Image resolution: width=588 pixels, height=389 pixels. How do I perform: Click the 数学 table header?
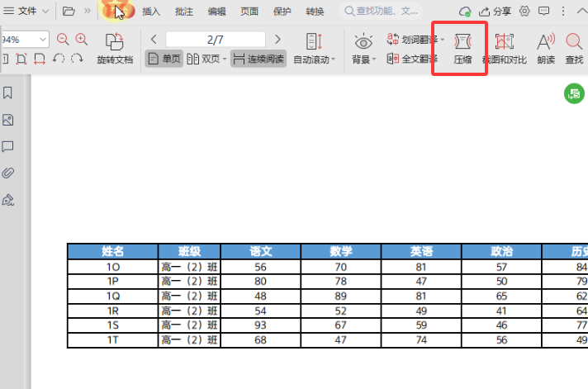(x=341, y=251)
